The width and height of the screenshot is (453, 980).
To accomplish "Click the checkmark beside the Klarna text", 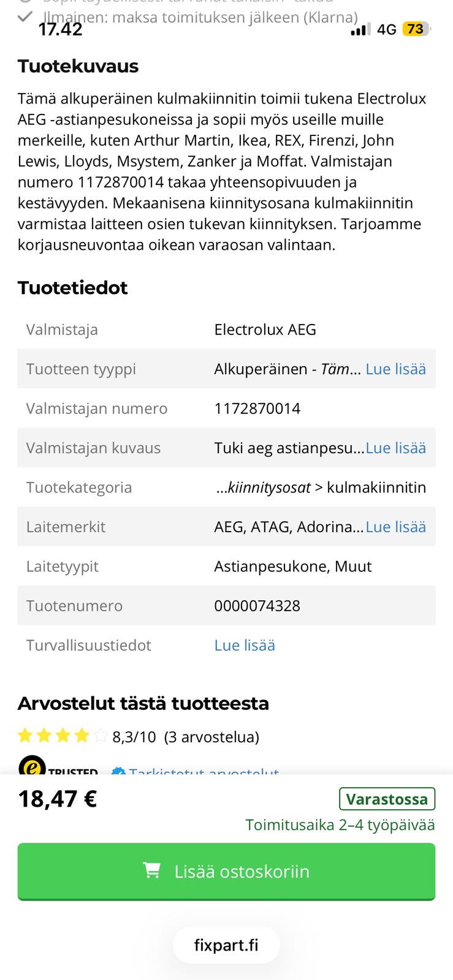I will click(x=25, y=17).
